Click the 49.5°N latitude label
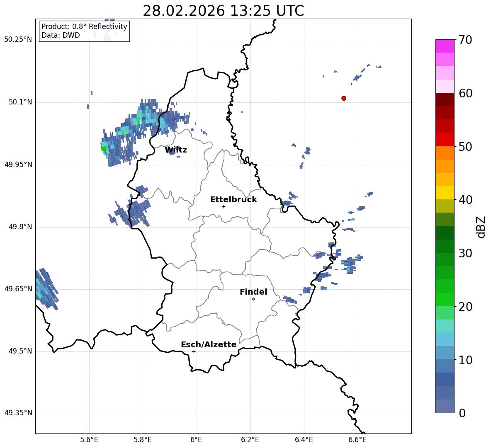This screenshot has height=448, width=491. click(20, 351)
